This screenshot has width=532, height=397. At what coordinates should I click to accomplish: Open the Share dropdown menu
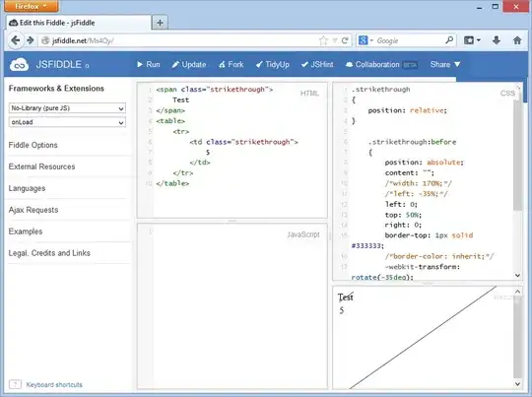[x=445, y=64]
